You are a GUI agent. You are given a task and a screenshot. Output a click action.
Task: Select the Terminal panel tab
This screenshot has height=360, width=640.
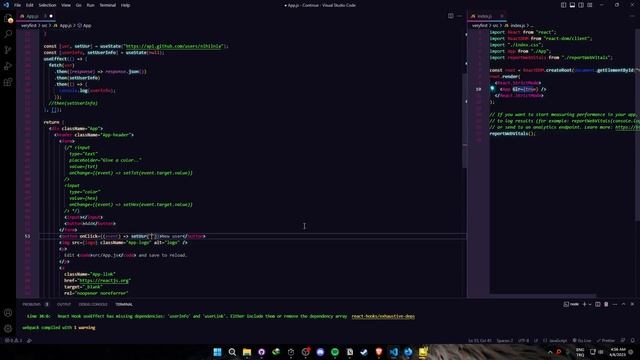tap(124, 304)
